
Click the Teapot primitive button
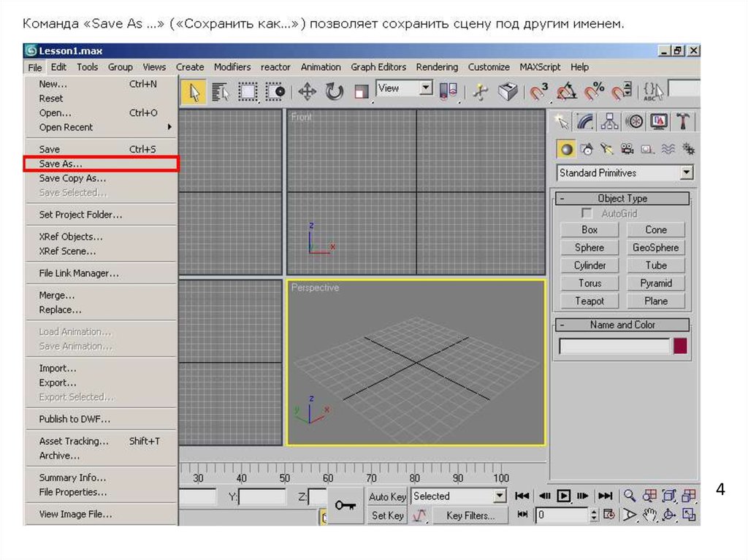click(x=589, y=301)
